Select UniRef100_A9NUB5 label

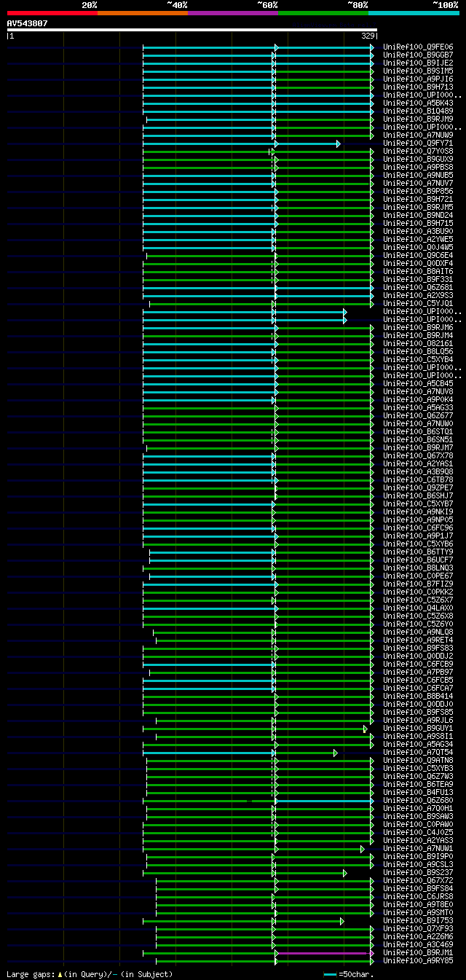(x=418, y=175)
